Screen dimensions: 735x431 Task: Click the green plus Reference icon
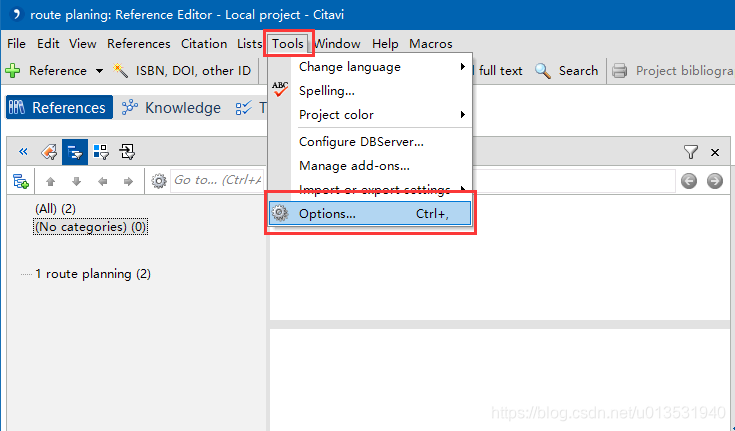coord(13,71)
